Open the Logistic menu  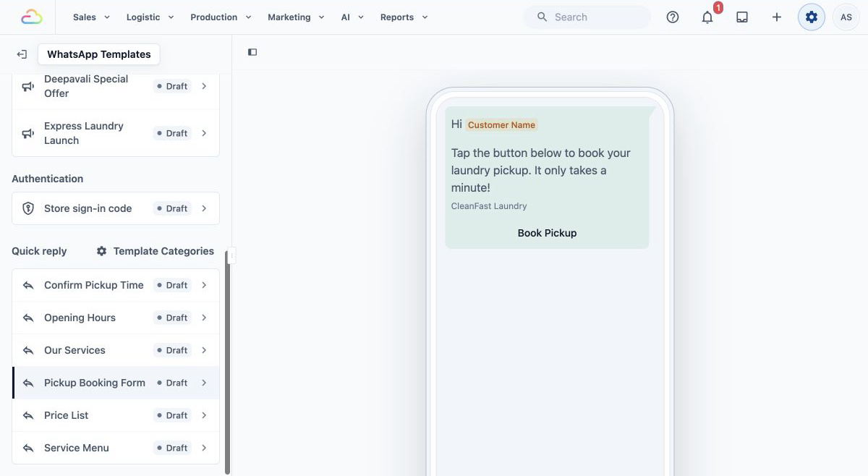[150, 17]
